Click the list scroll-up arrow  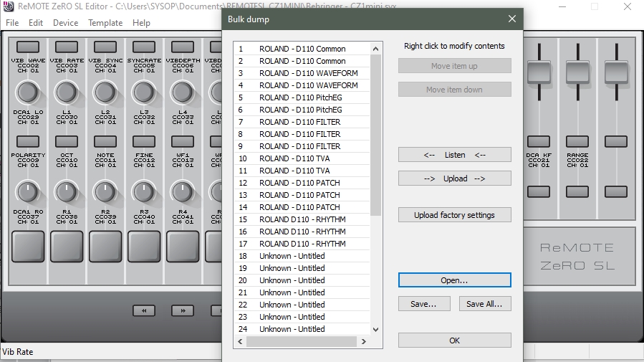(x=375, y=49)
